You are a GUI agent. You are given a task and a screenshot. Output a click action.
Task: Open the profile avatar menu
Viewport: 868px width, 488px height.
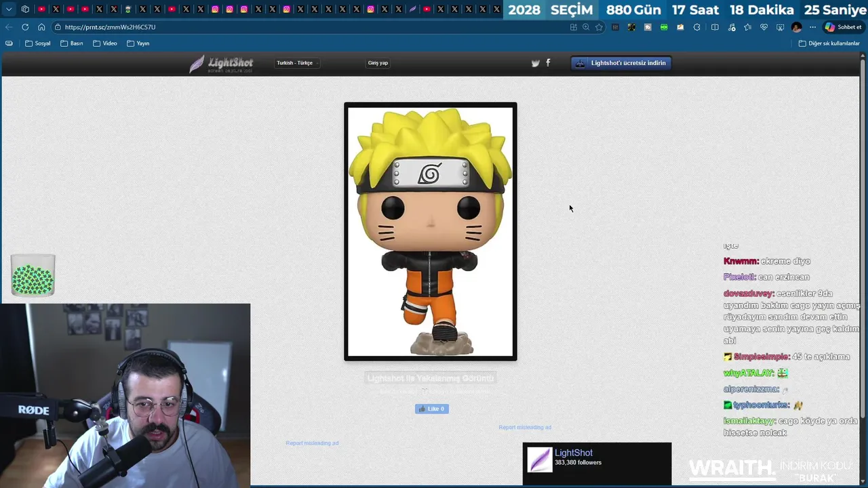(796, 27)
